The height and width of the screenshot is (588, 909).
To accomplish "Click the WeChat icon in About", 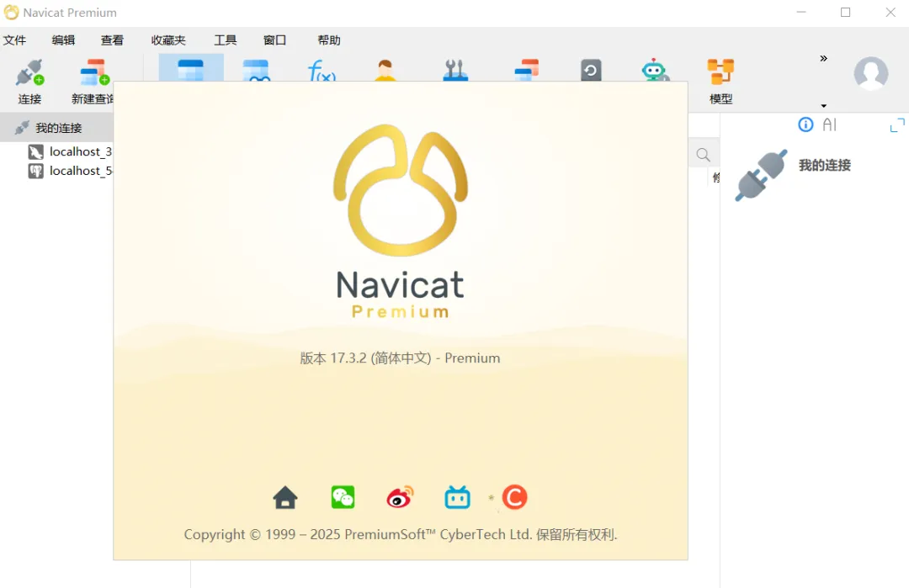I will tap(343, 498).
